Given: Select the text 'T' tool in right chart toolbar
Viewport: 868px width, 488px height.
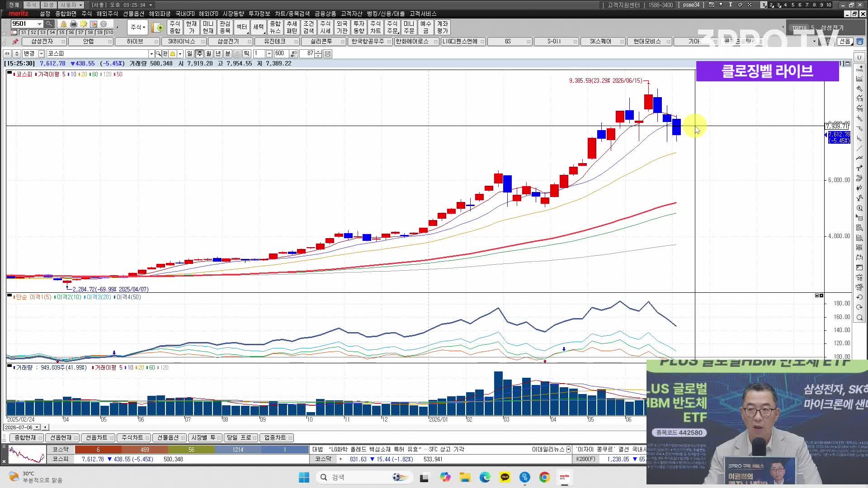Looking at the screenshot, I should [859, 168].
